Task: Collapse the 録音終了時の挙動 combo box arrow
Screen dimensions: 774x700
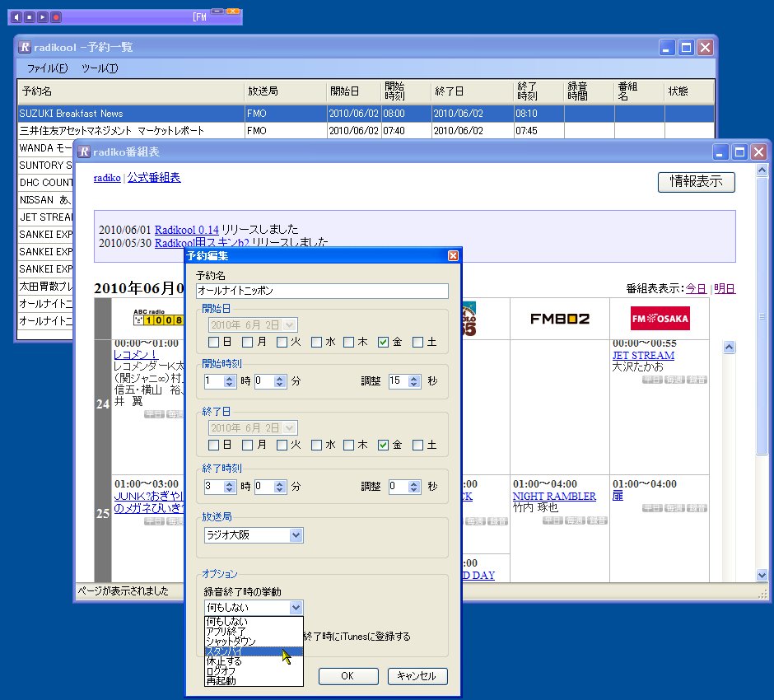Action: 295,607
